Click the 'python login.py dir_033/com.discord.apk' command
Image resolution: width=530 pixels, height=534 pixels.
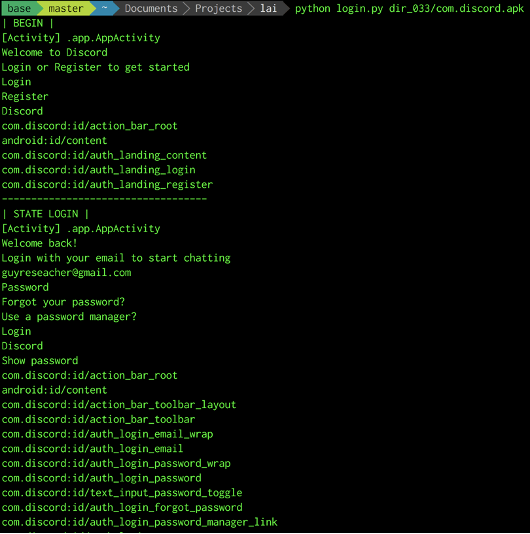coord(409,9)
